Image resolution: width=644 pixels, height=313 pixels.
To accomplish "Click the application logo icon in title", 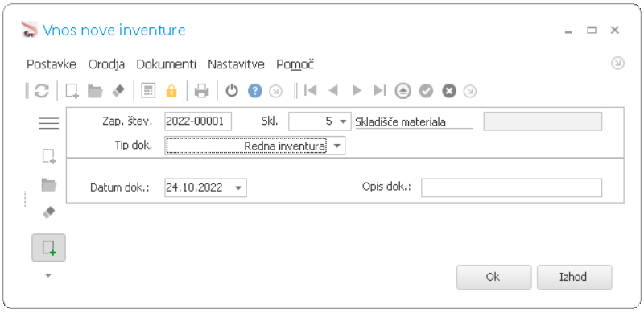I will pyautogui.click(x=30, y=30).
